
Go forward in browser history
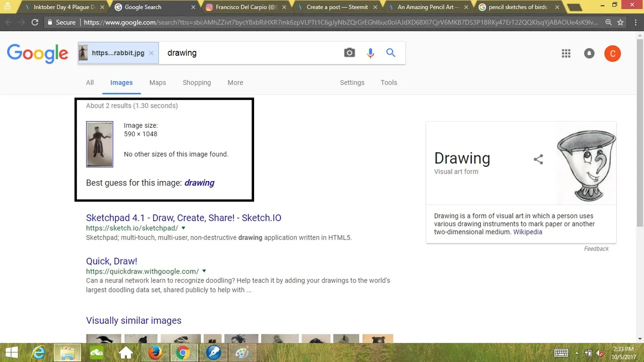[x=22, y=22]
